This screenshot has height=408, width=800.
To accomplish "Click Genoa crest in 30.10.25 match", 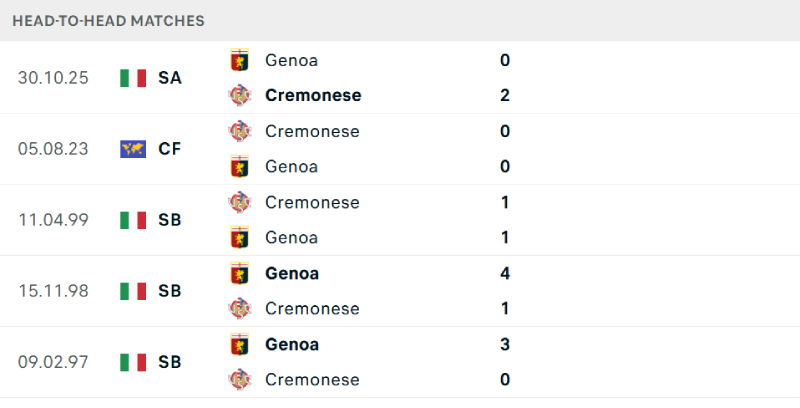I will tap(239, 60).
